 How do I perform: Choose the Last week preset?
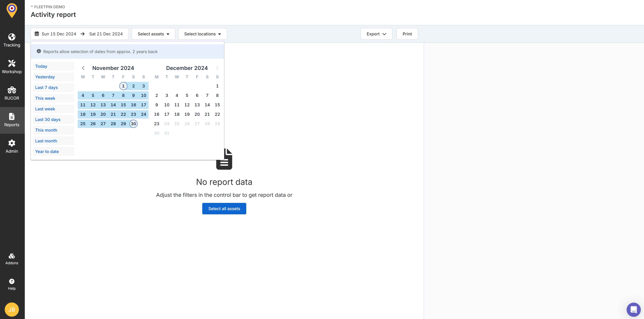[x=53, y=109]
